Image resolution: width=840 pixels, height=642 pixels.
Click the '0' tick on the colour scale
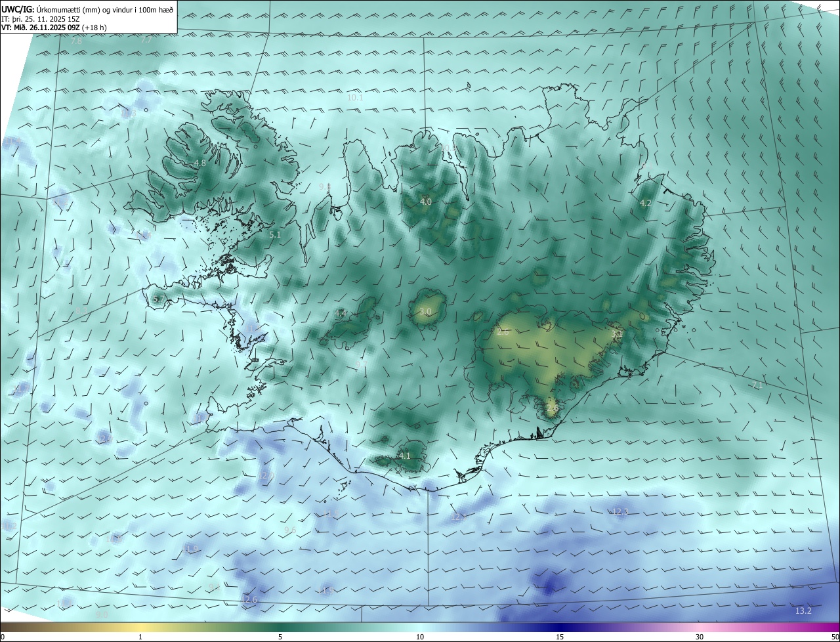3,637
